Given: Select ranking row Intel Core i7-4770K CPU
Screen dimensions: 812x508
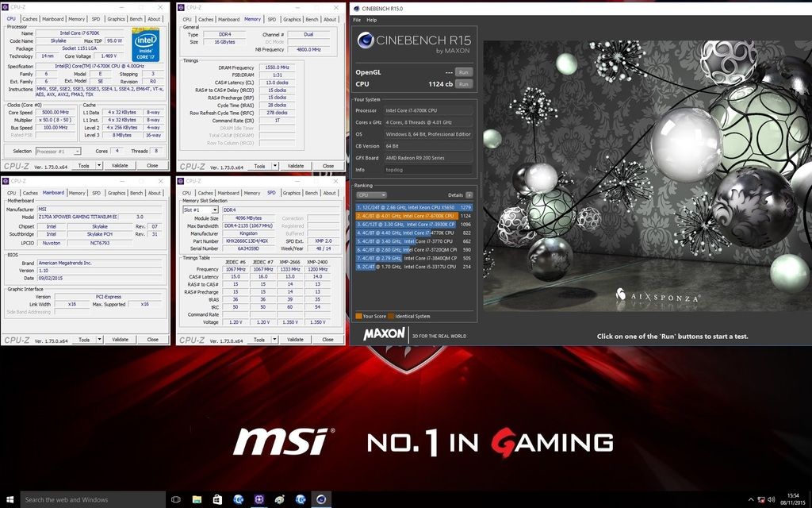Looking at the screenshot, I should coord(414,233).
